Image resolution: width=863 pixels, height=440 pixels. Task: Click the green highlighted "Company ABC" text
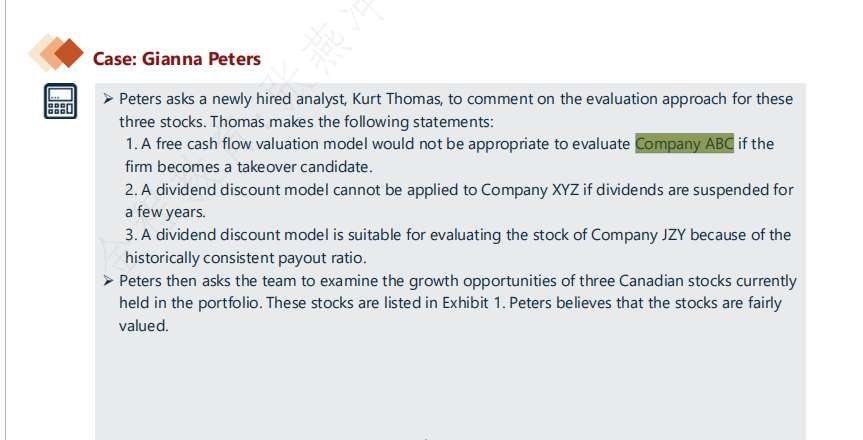(x=684, y=144)
